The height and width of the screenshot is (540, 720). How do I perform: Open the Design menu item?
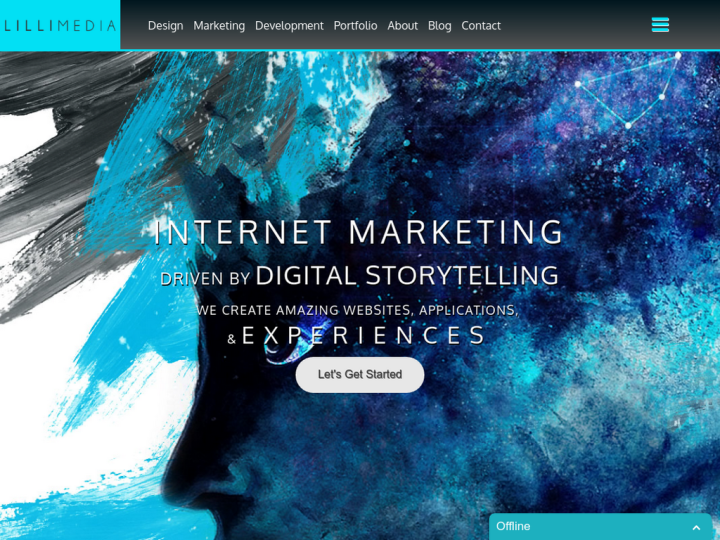point(165,26)
